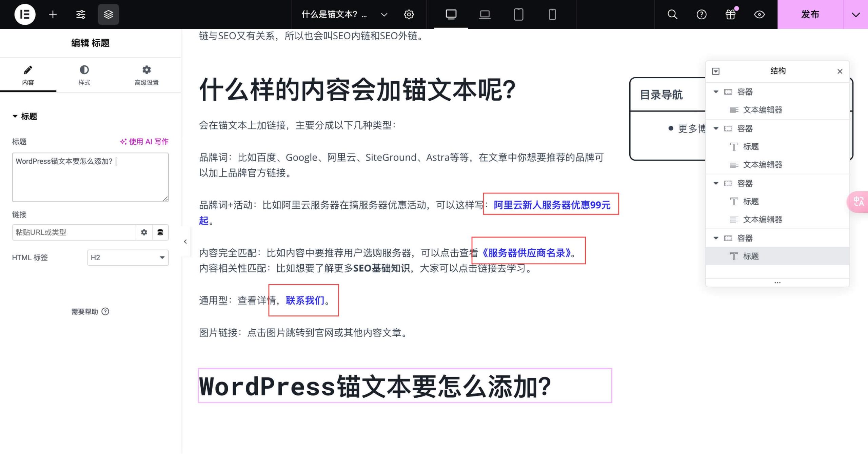Open the what's new gift icon

730,14
